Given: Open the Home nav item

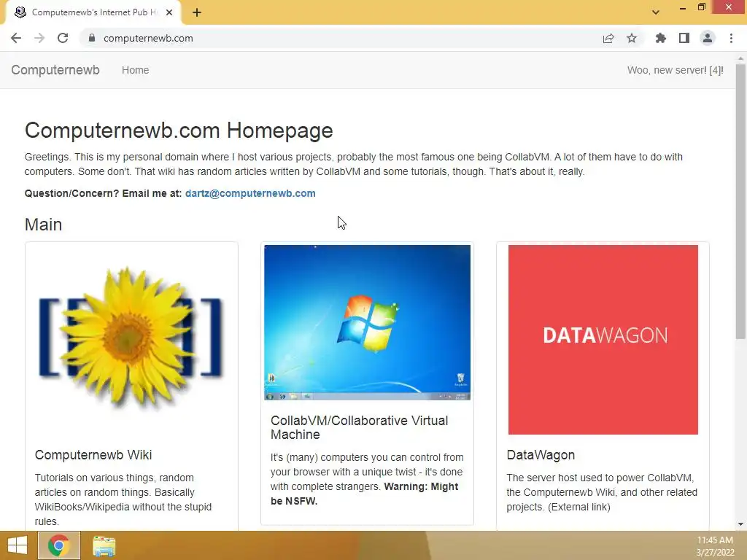Looking at the screenshot, I should click(x=135, y=70).
